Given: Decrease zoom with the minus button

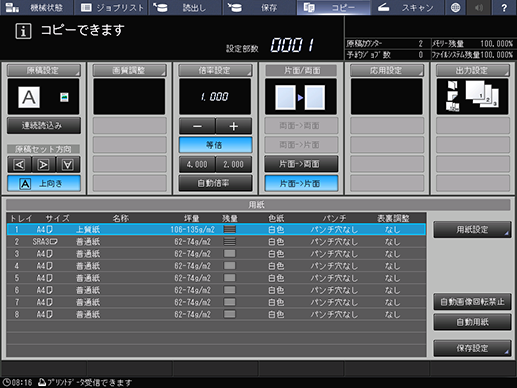Looking at the screenshot, I should pos(197,126).
